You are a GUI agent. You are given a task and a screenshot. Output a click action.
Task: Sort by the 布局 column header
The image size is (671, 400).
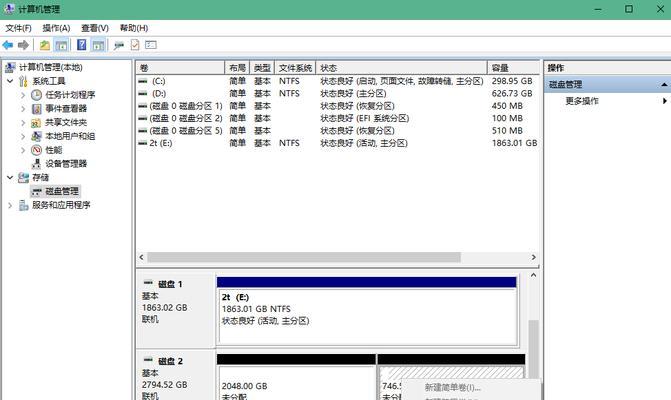click(x=237, y=68)
